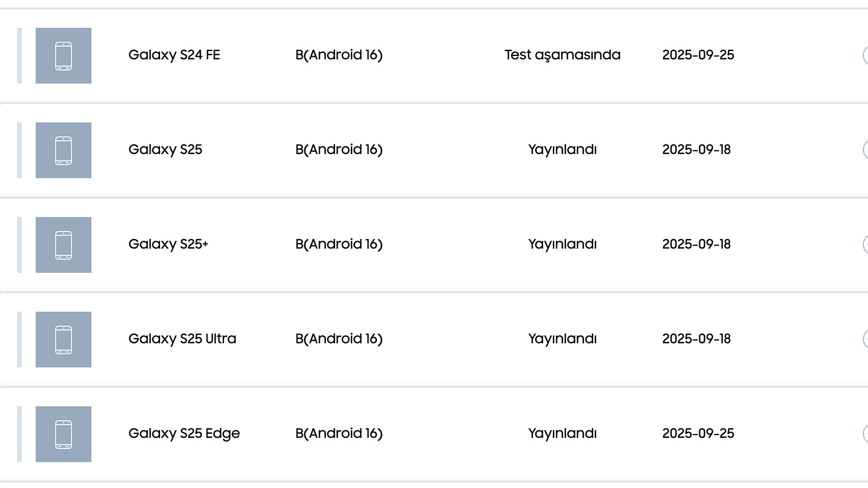The height and width of the screenshot is (488, 868).
Task: Click 2025-09-18 date in Galaxy S25 Ultra row
Action: click(x=696, y=339)
